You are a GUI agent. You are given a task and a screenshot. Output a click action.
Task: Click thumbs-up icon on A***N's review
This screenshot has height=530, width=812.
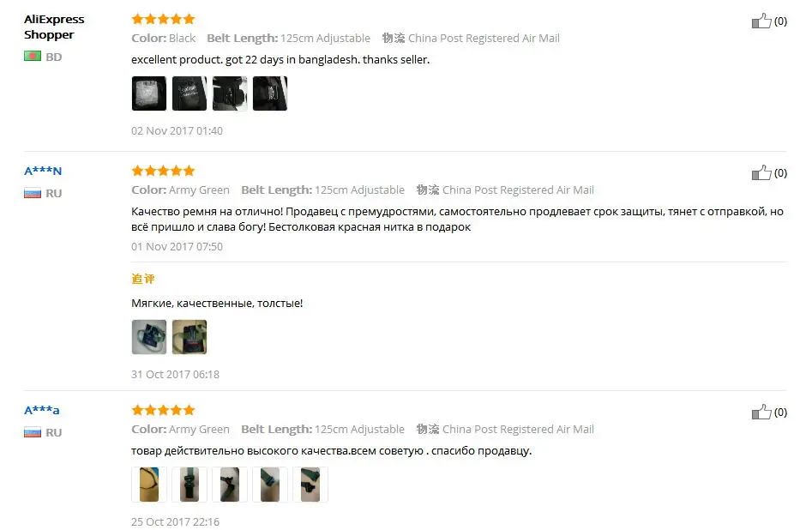761,172
